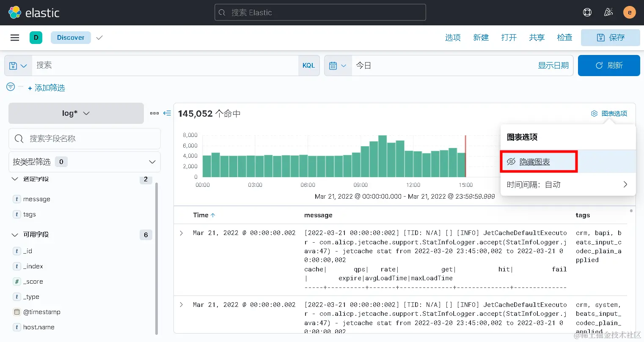Open the calendar quick date menu
644x342 pixels.
click(x=338, y=66)
